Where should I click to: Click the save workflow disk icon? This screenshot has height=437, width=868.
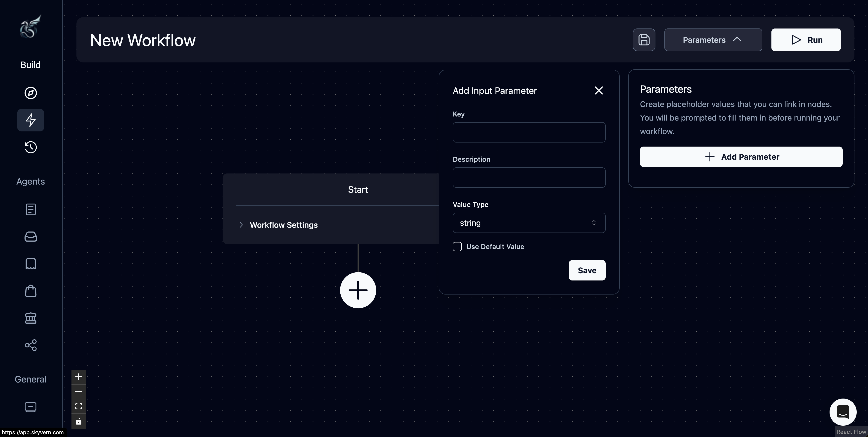click(644, 40)
